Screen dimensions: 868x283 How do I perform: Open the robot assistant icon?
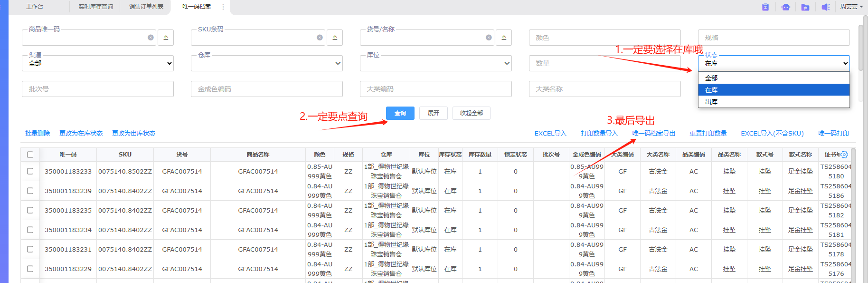pyautogui.click(x=786, y=7)
